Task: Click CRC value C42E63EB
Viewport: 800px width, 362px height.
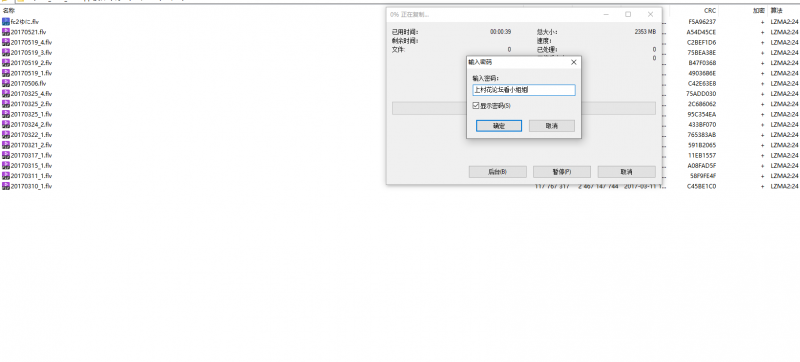Action: tap(702, 83)
